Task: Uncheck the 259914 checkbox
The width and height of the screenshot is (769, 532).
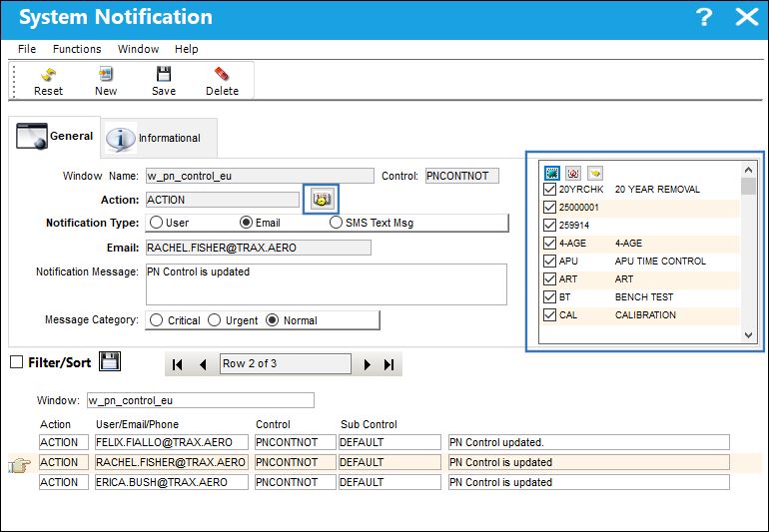Action: click(549, 225)
